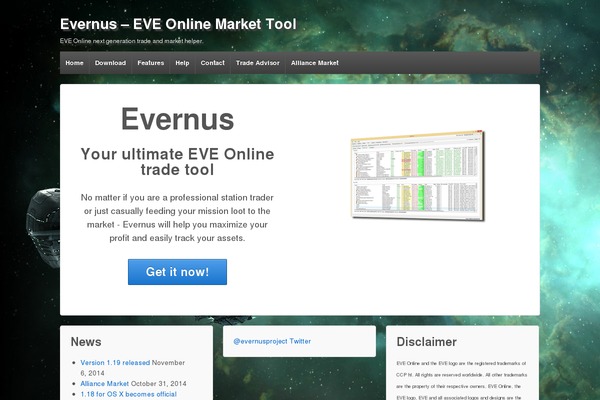Click the October 31, 2014 date text
Screen dimensions: 600x400
(x=158, y=384)
